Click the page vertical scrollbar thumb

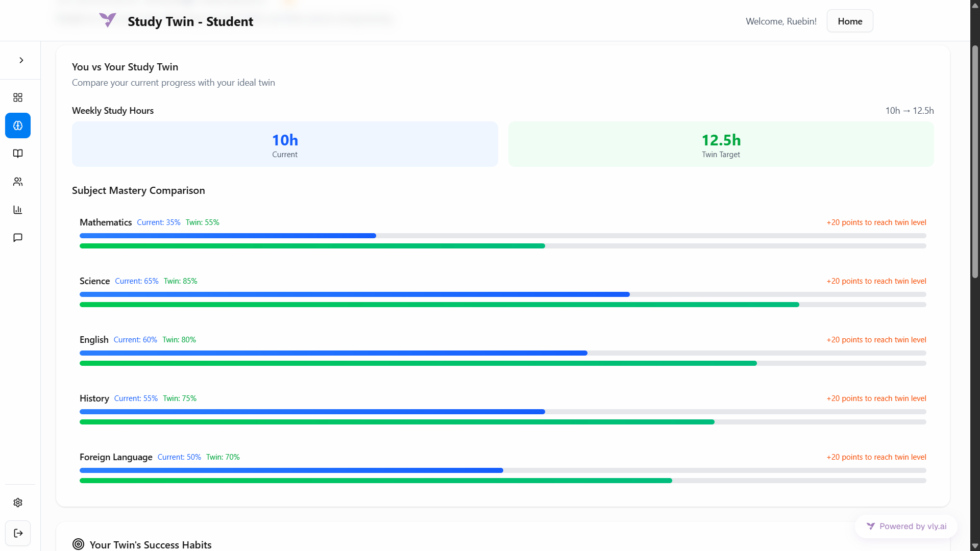975,161
